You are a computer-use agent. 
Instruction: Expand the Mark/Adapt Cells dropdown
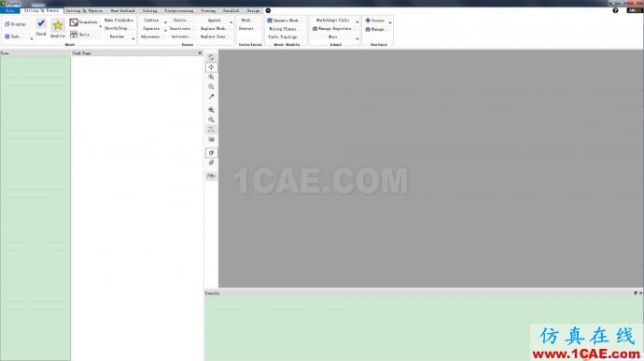(x=357, y=21)
